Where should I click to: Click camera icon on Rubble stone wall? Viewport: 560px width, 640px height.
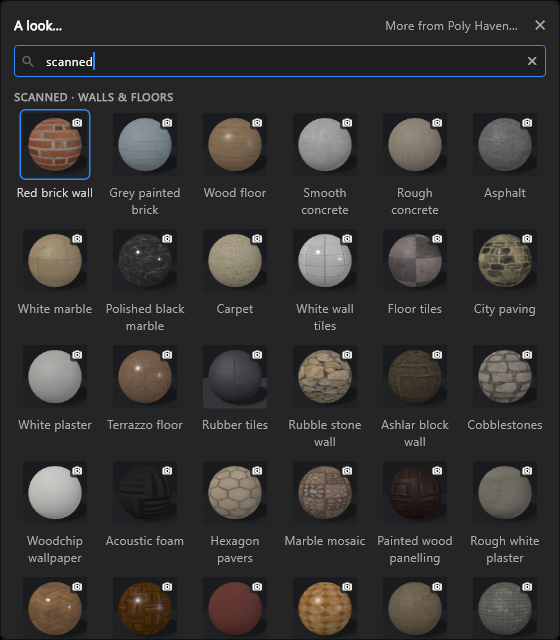coord(347,354)
